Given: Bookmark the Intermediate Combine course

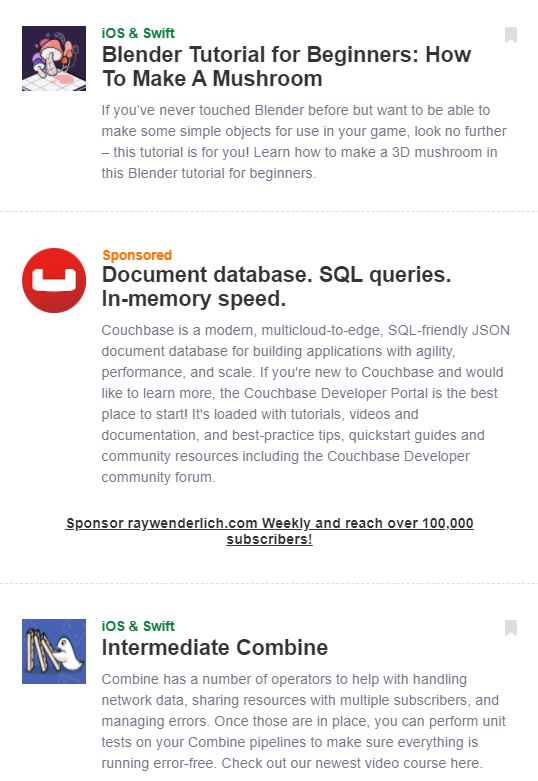Looking at the screenshot, I should pos(511,628).
